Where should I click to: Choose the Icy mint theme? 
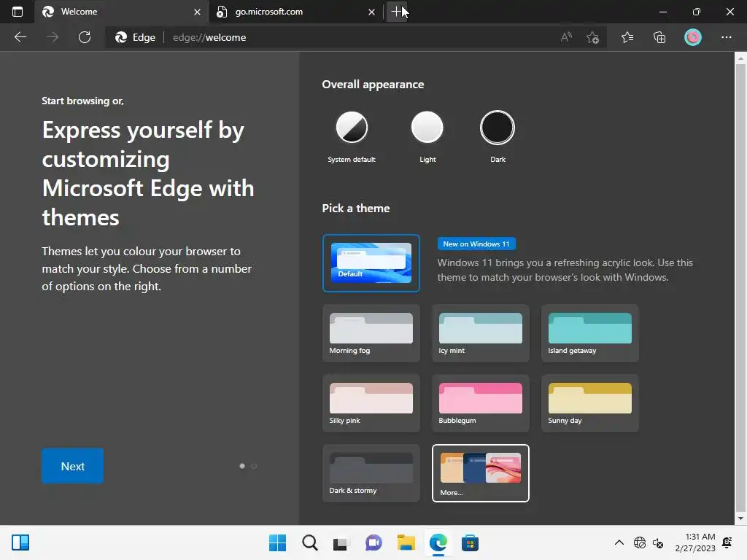480,333
